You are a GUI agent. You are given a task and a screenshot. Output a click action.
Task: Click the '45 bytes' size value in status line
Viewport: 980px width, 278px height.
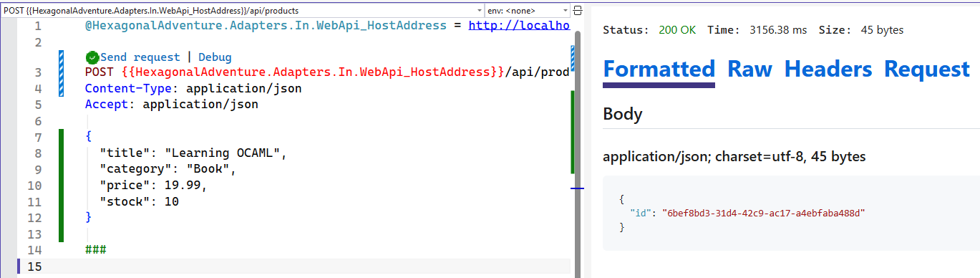882,30
